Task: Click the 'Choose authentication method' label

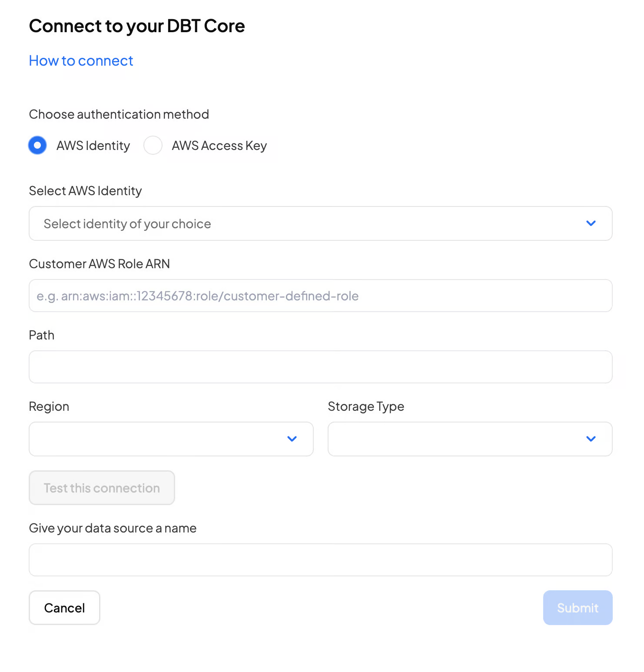Action: click(119, 114)
